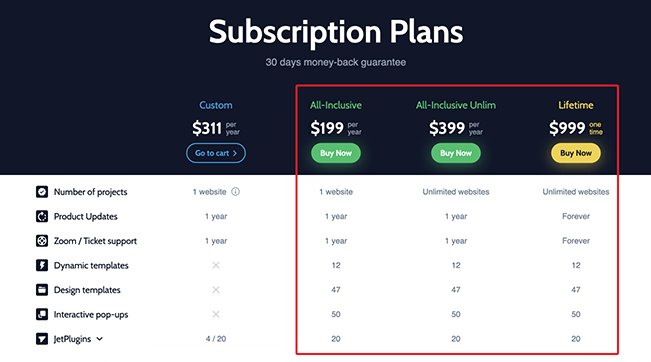Image resolution: width=651 pixels, height=362 pixels.
Task: Click the Dynamic templates X mark in Custom column
Action: [x=216, y=265]
